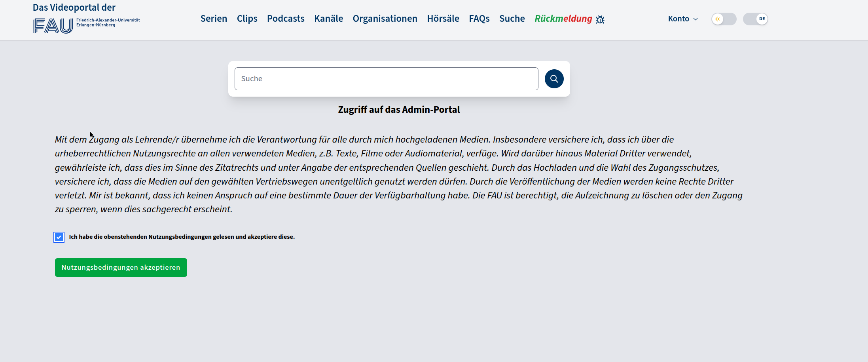Click Suche in the navigation bar
The image size is (868, 362).
tap(512, 19)
